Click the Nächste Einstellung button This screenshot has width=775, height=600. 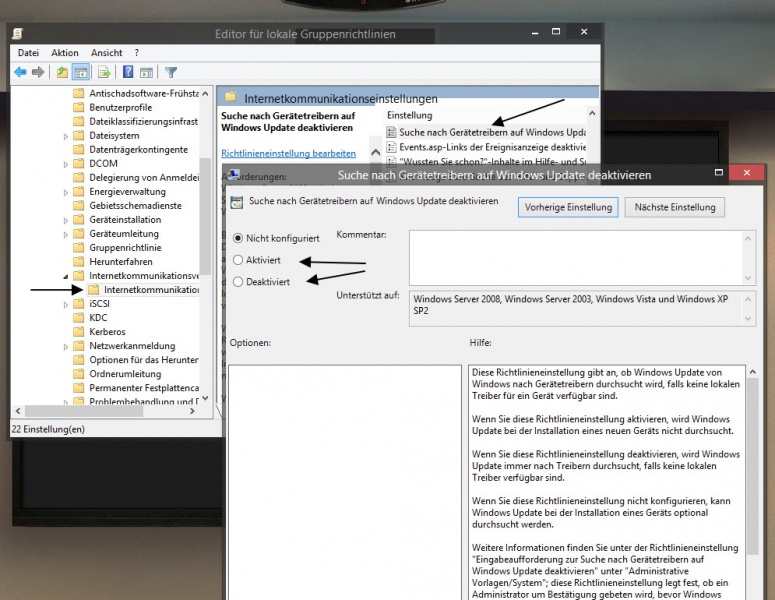tap(675, 207)
